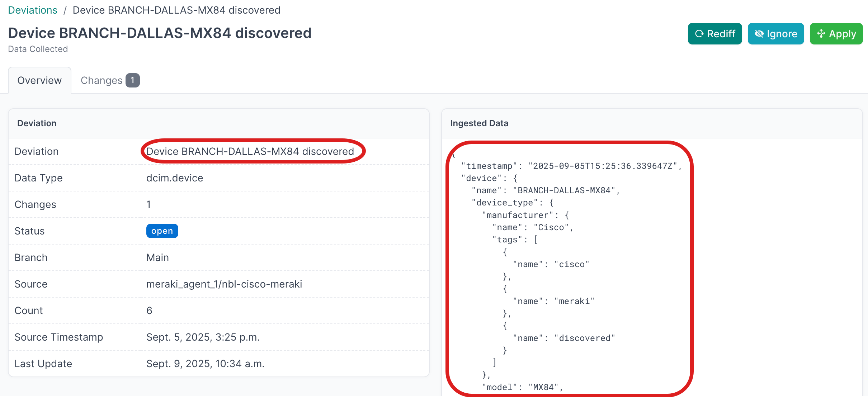
Task: Click the refresh icon on Rediff button
Action: point(699,34)
